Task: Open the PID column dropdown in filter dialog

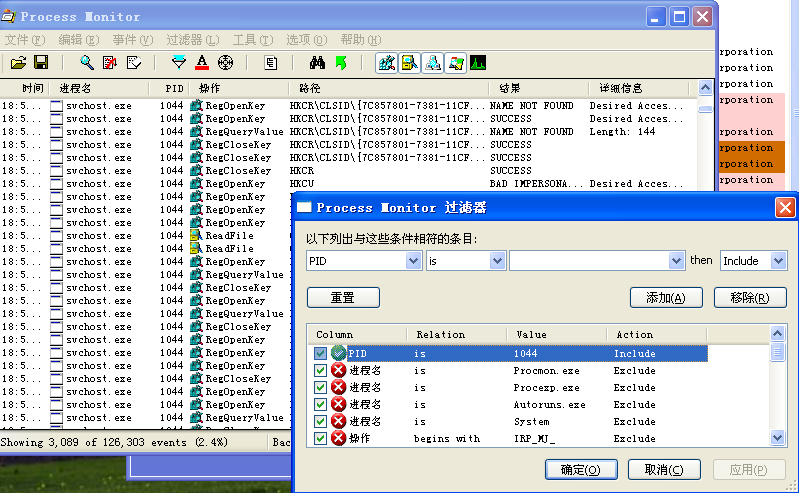Action: [x=413, y=261]
